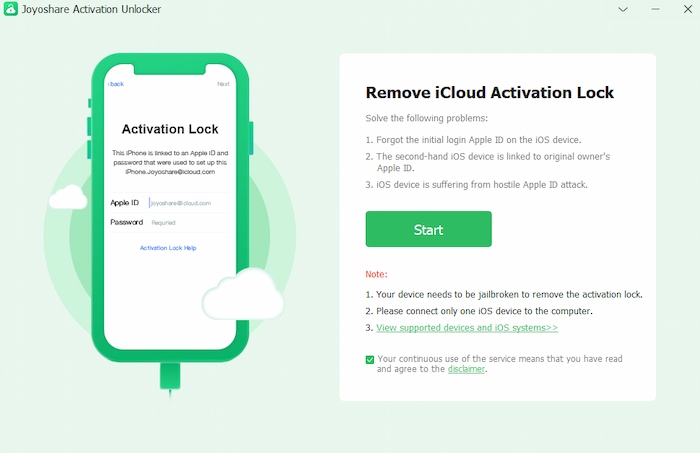Viewport: 700px width, 453px height.
Task: Click back in the phone illustration
Action: pyautogui.click(x=116, y=84)
